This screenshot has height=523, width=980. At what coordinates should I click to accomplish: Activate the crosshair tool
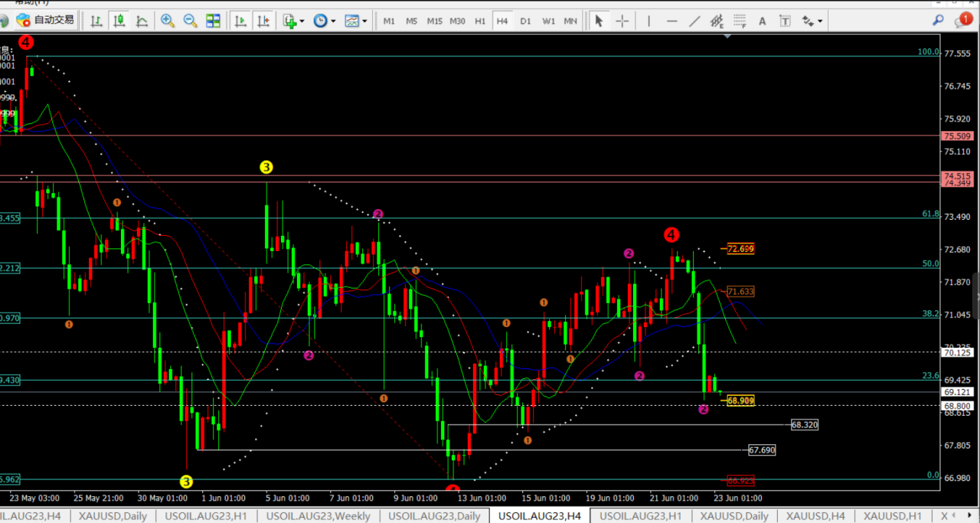pos(622,21)
